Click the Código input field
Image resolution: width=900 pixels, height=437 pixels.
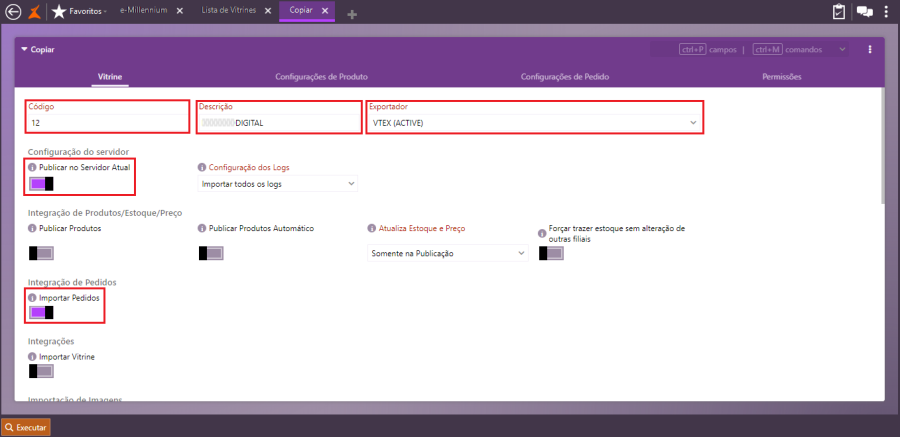click(x=107, y=123)
